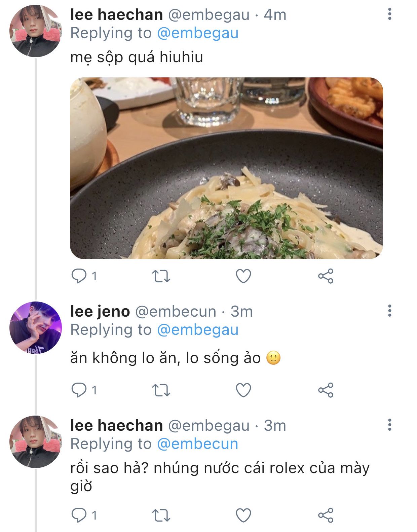The image size is (417, 532).
Task: Like lee jeno's tweet
Action: (243, 390)
